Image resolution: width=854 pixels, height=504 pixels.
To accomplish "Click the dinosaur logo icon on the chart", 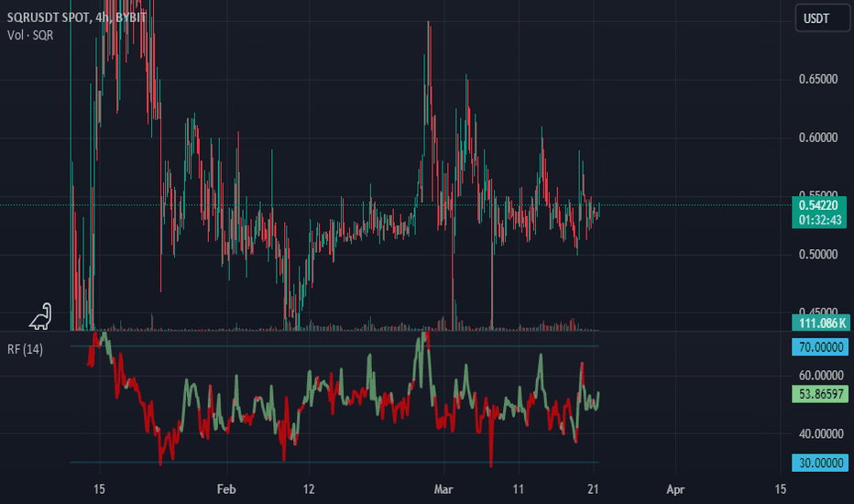I will coord(40,317).
